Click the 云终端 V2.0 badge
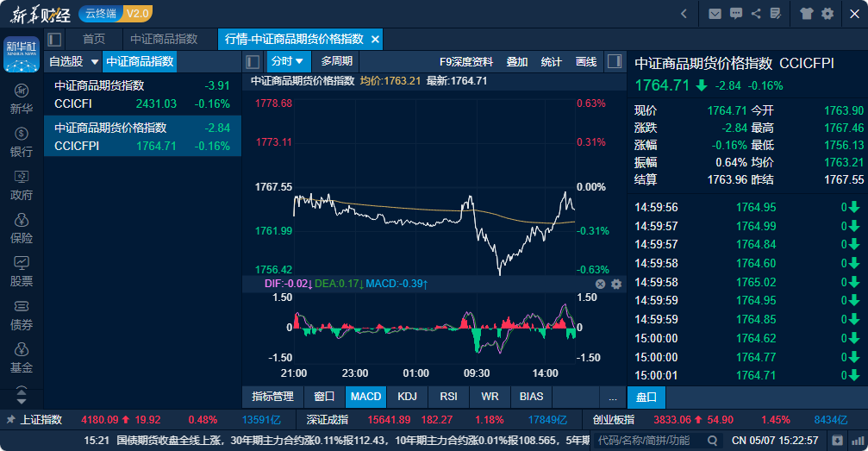The image size is (868, 451). (116, 14)
